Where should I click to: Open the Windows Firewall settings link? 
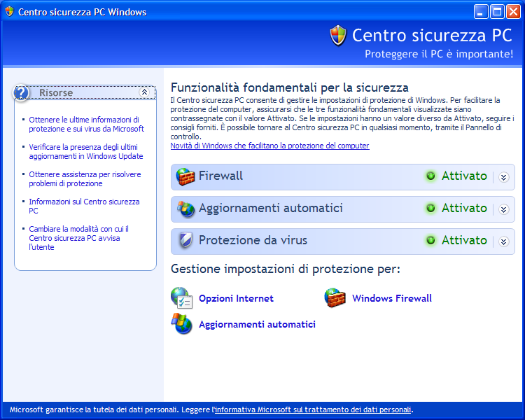pyautogui.click(x=391, y=299)
